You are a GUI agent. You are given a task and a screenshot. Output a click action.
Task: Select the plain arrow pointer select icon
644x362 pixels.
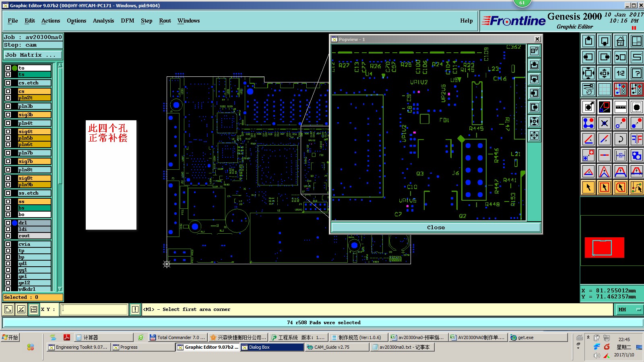588,187
